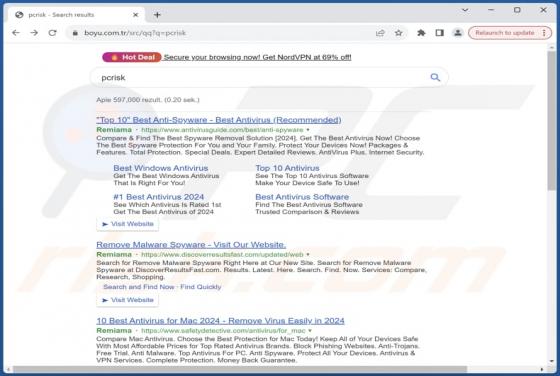Click the address bar URL boyu.com.tr

pos(135,33)
